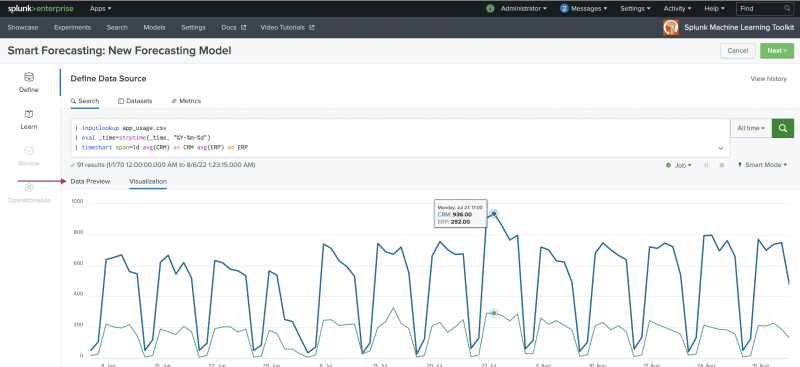Switch to the Data Preview tab
This screenshot has width=800, height=367.
point(90,181)
